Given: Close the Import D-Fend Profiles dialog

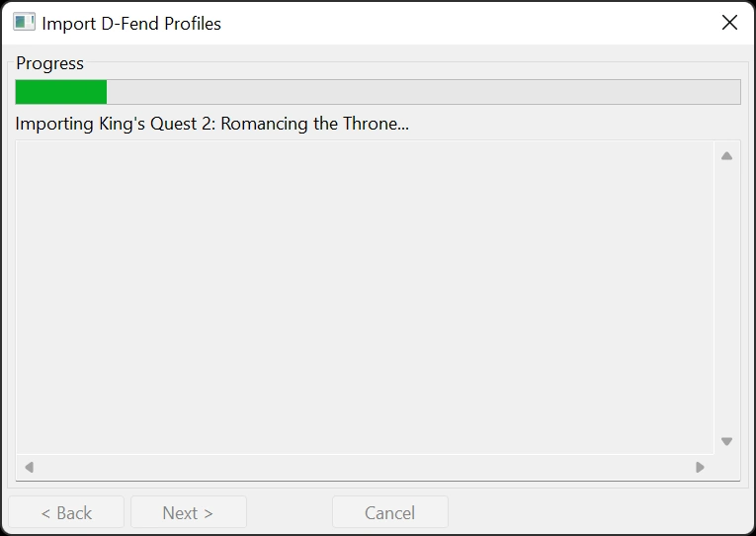Looking at the screenshot, I should coord(729,23).
